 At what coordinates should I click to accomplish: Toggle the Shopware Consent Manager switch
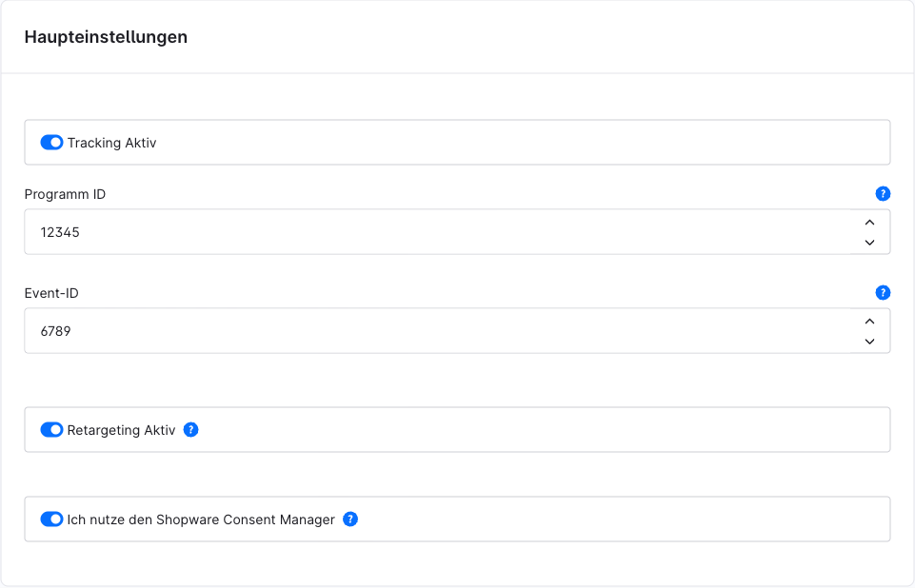[51, 519]
